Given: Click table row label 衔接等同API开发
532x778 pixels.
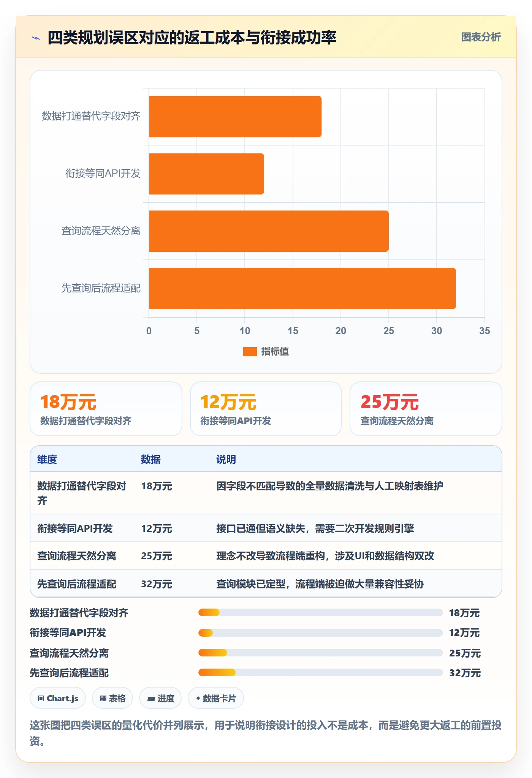Looking at the screenshot, I should tap(75, 528).
